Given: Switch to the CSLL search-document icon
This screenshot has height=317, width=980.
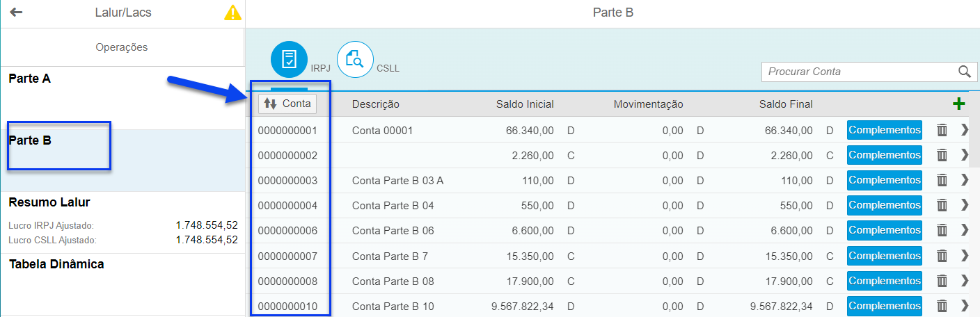Looking at the screenshot, I should pyautogui.click(x=355, y=59).
